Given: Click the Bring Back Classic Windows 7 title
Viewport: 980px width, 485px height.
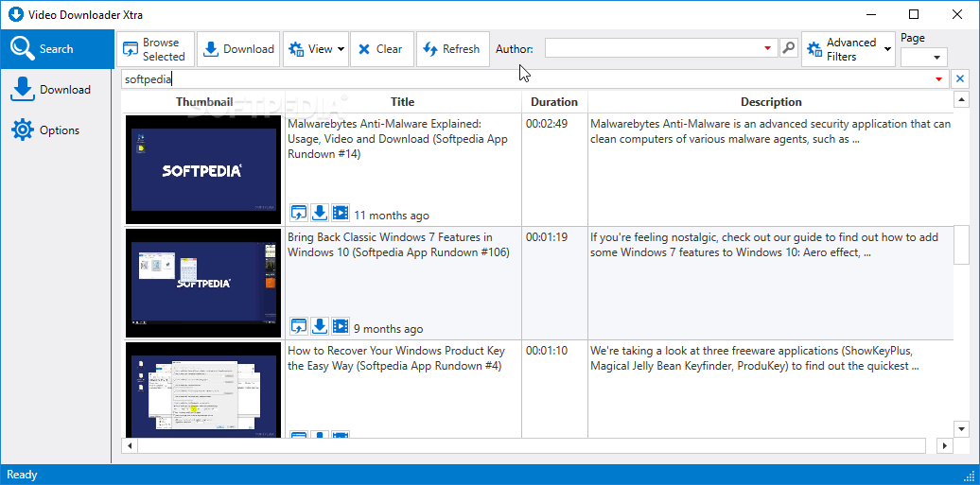Looking at the screenshot, I should point(398,245).
